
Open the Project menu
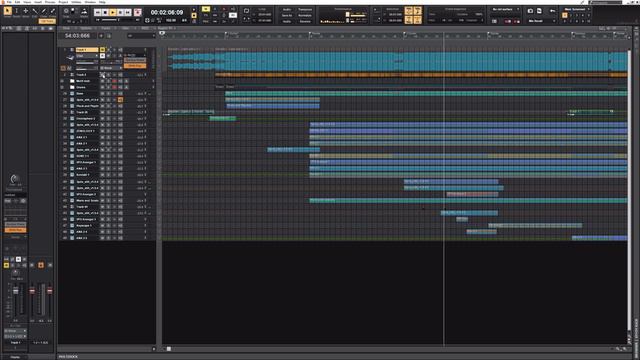(x=63, y=2)
